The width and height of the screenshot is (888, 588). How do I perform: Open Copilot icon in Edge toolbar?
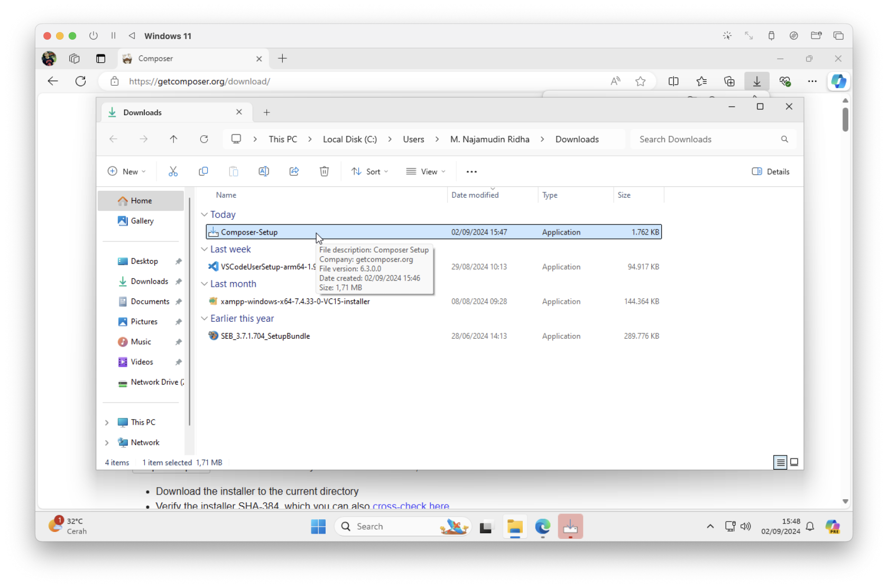click(x=838, y=81)
